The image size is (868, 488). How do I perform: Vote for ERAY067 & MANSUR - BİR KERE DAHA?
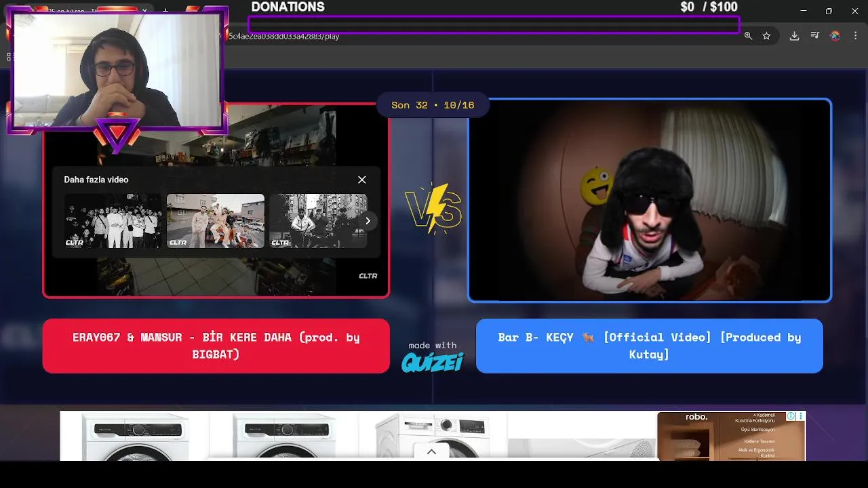point(216,346)
